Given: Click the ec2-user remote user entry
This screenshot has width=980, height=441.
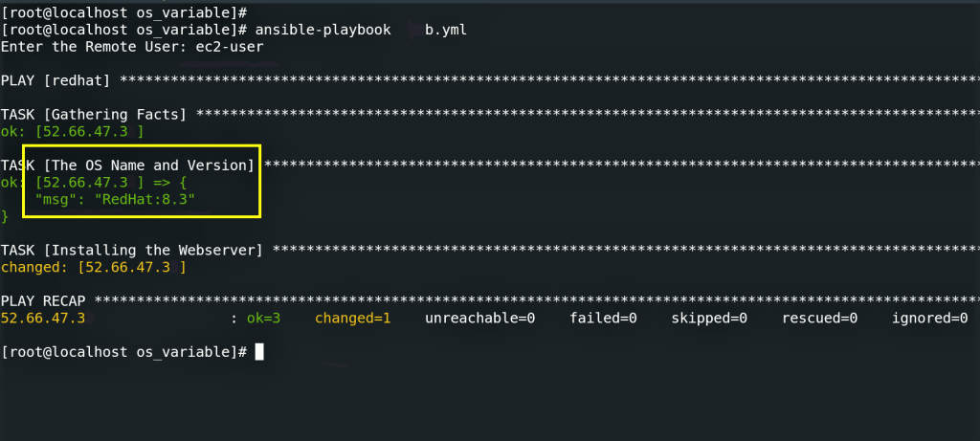Looking at the screenshot, I should pos(231,46).
